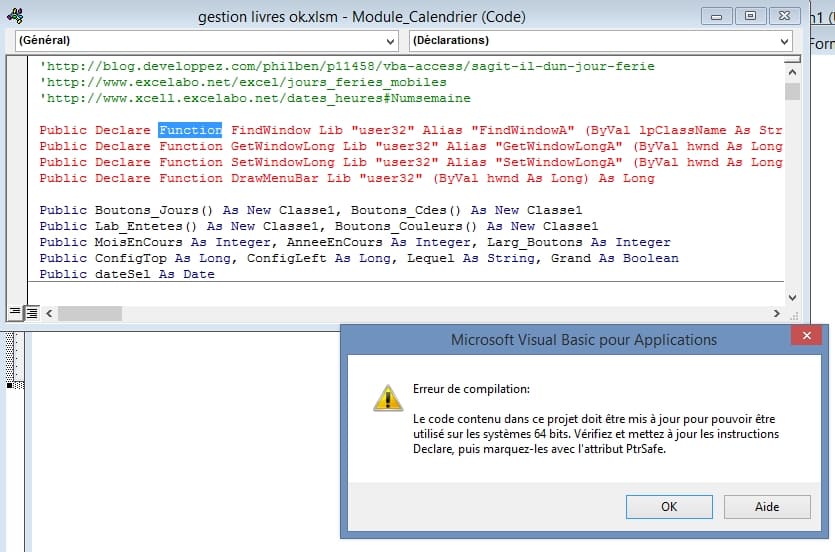The width and height of the screenshot is (835, 552).
Task: Click the SetWindowLong declare line
Action: pyautogui.click(x=411, y=162)
